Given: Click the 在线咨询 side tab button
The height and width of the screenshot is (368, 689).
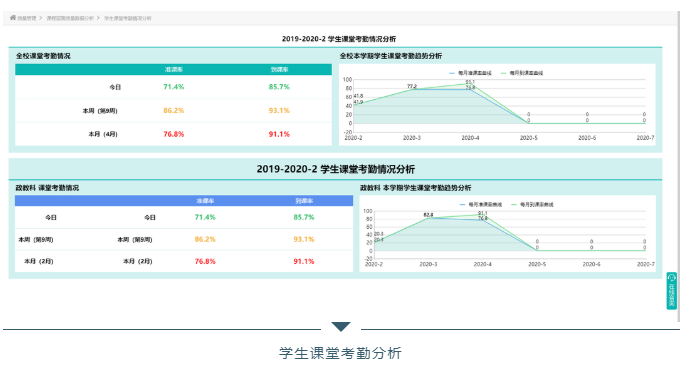Looking at the screenshot, I should coord(672,291).
